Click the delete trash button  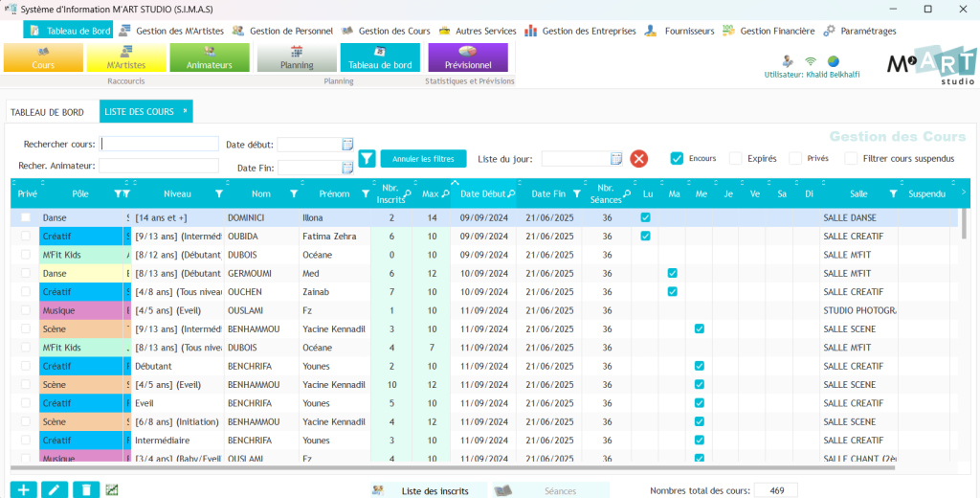tap(86, 490)
